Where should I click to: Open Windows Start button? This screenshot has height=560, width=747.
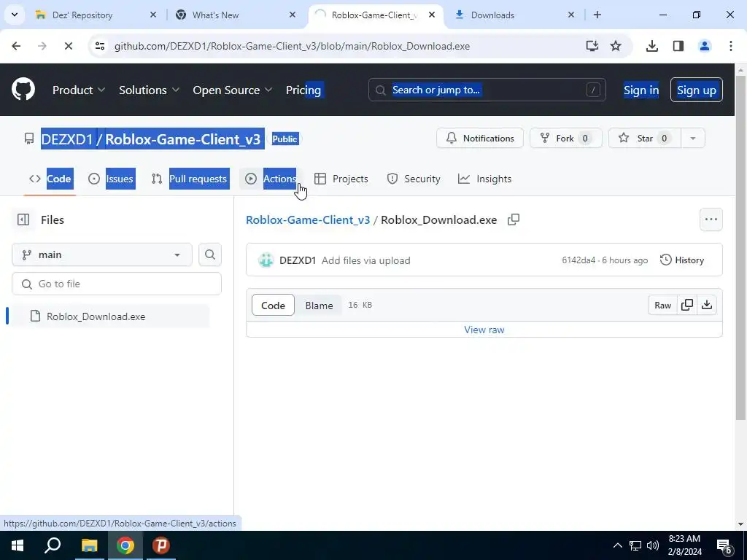18,545
